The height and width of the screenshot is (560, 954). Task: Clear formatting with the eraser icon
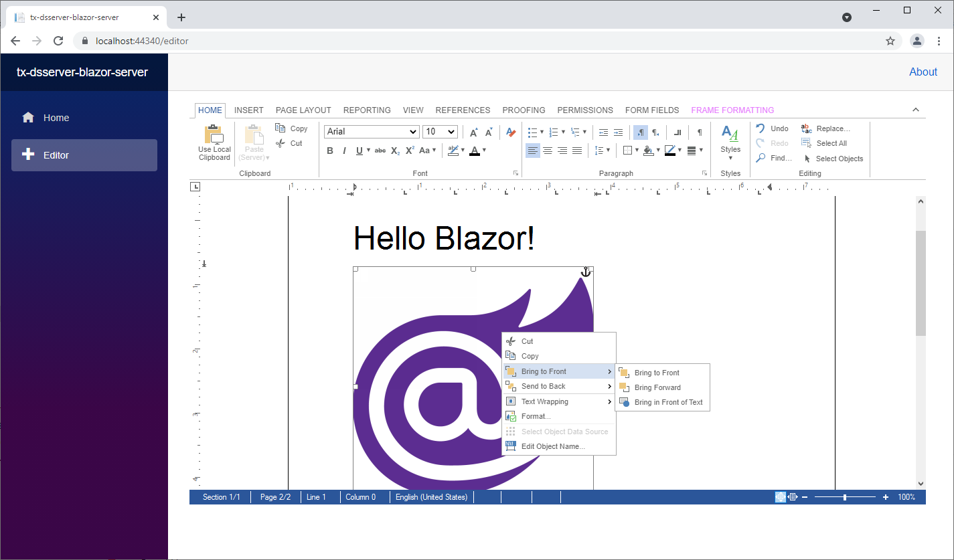(511, 132)
